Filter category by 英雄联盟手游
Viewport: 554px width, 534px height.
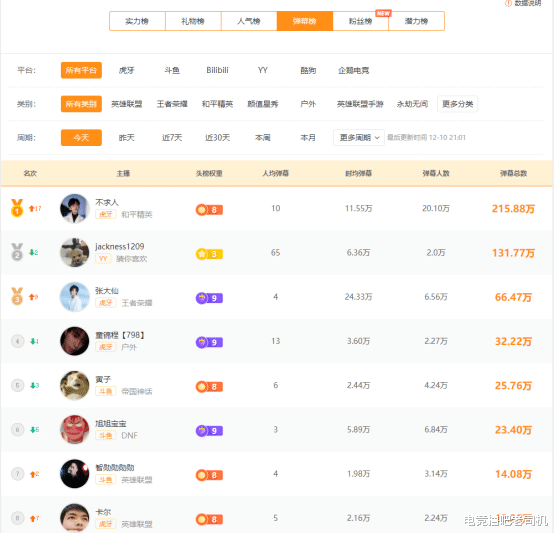pyautogui.click(x=360, y=104)
